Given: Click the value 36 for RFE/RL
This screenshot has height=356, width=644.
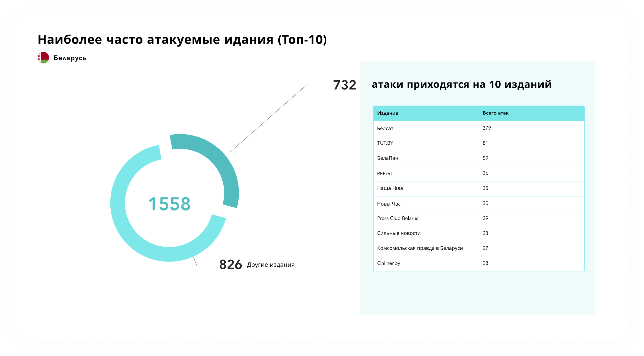Looking at the screenshot, I should tap(485, 173).
